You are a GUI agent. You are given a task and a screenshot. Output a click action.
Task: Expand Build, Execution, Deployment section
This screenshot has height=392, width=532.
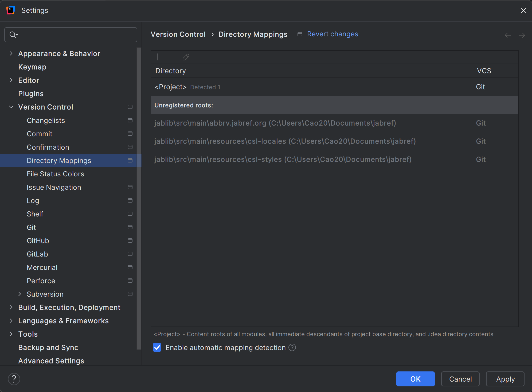click(11, 307)
